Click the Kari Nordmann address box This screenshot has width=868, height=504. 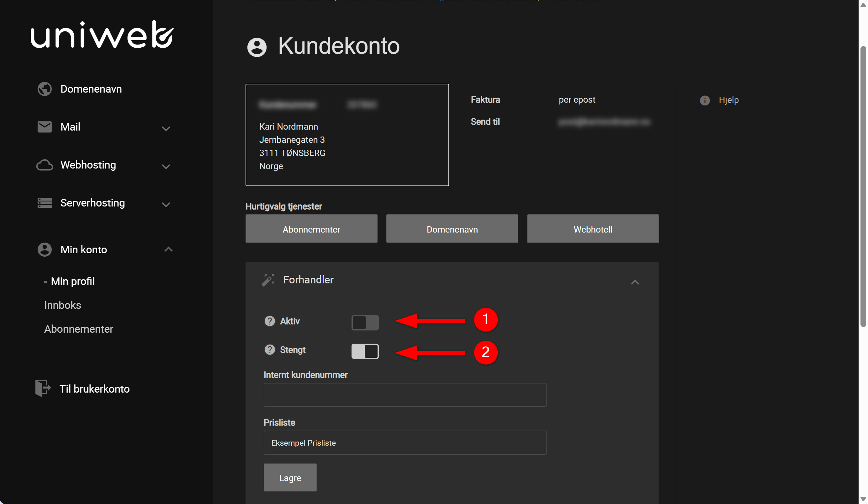[x=347, y=135]
